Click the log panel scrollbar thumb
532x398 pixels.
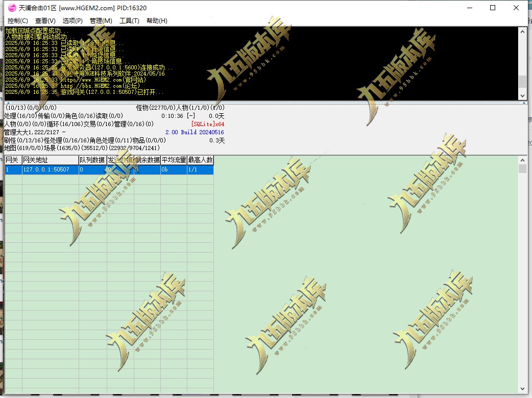click(522, 81)
